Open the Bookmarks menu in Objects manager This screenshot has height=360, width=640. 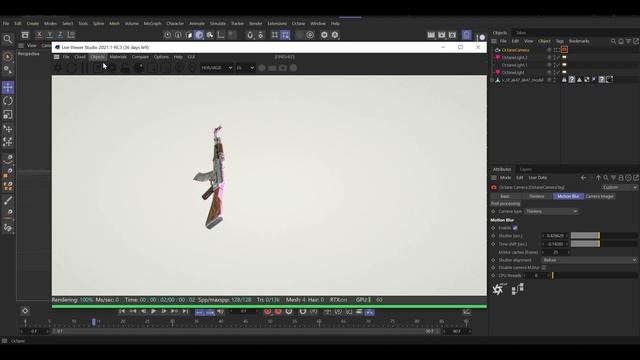point(579,41)
